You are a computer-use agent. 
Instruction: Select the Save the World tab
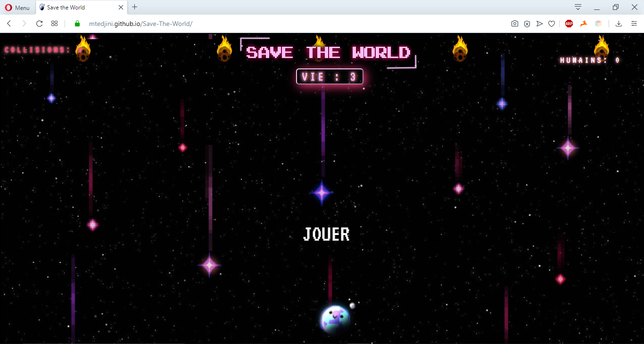tap(75, 8)
